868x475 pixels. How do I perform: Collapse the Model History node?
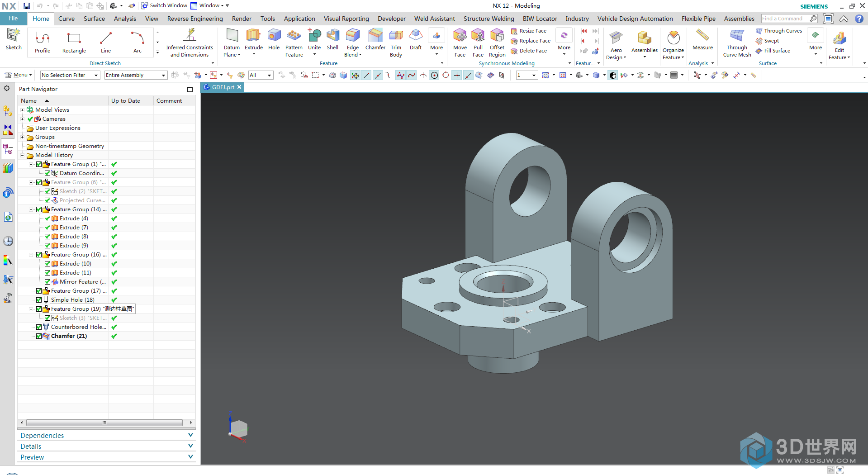point(22,155)
